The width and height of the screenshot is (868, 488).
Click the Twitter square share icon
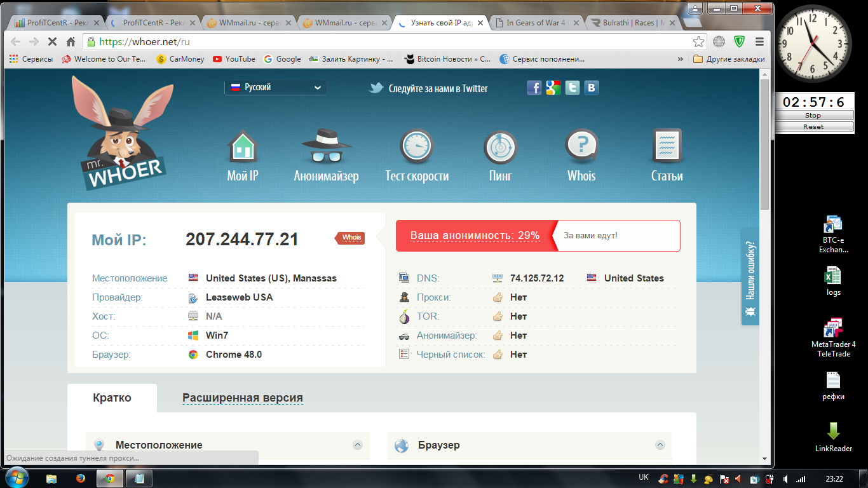[x=573, y=88]
